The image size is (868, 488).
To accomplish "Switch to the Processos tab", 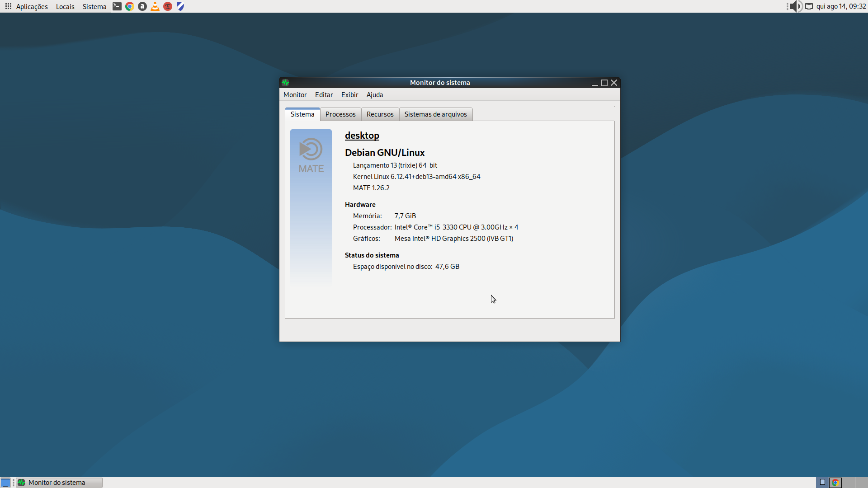I will pyautogui.click(x=340, y=114).
